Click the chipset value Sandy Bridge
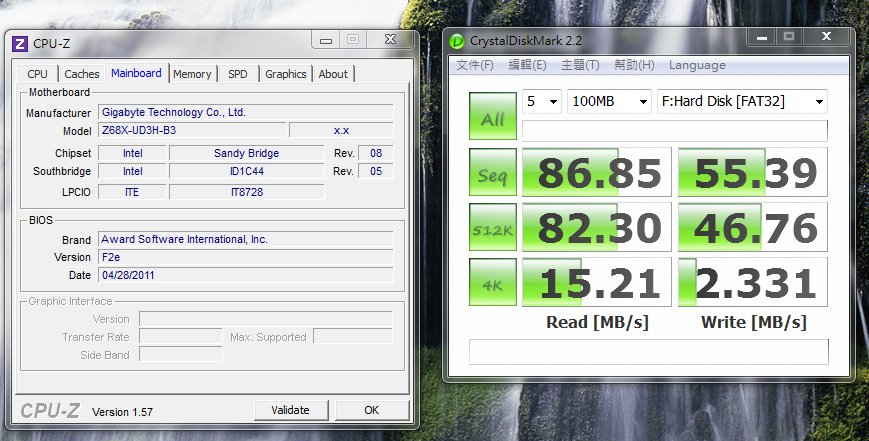 click(x=247, y=153)
